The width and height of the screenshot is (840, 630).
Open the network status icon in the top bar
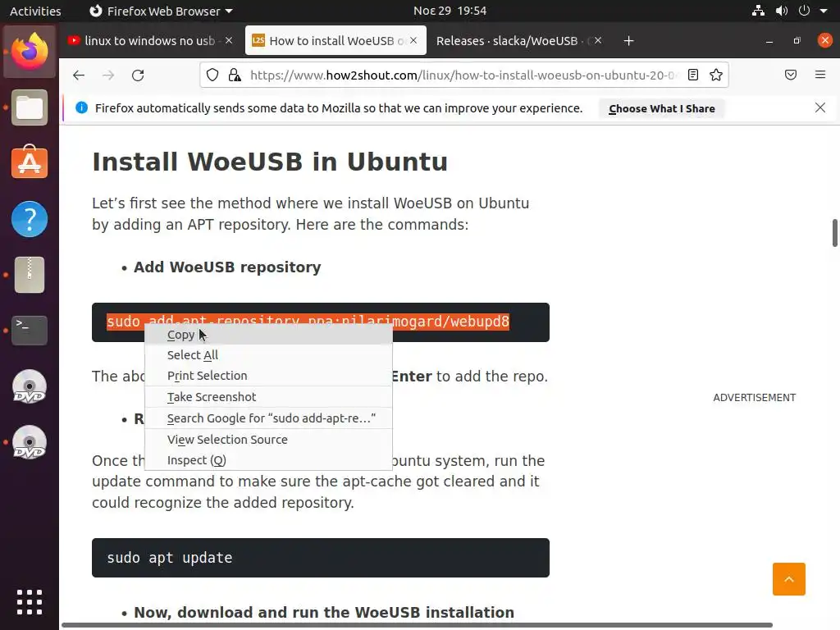(x=758, y=11)
